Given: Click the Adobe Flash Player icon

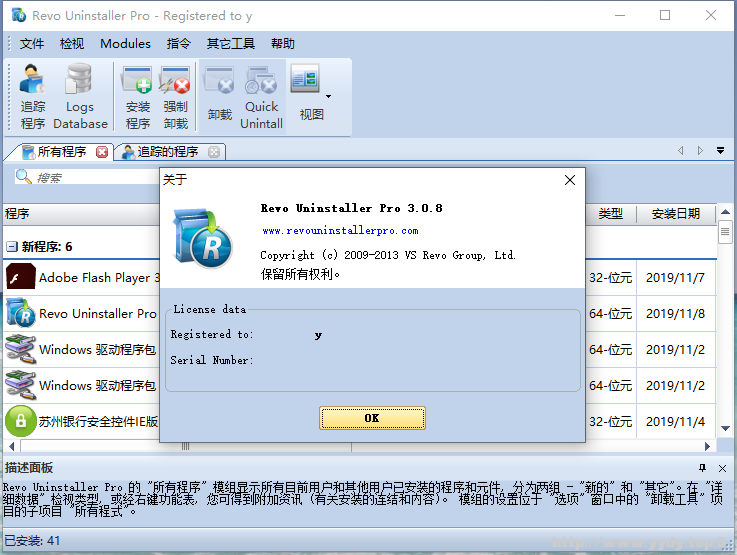Looking at the screenshot, I should tap(21, 277).
